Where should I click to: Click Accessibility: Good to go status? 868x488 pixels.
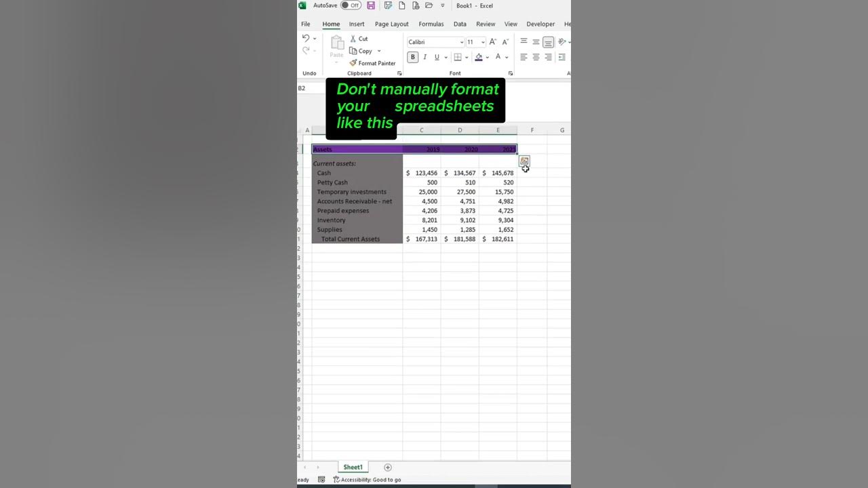(x=367, y=479)
